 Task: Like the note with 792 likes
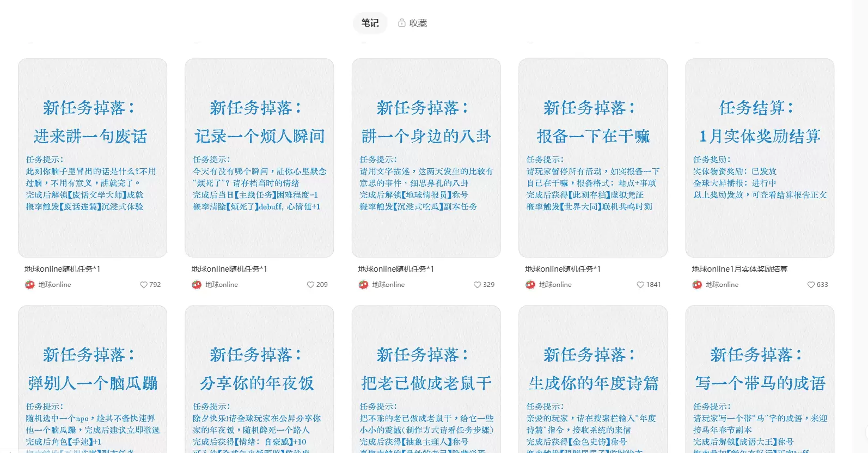tap(144, 285)
